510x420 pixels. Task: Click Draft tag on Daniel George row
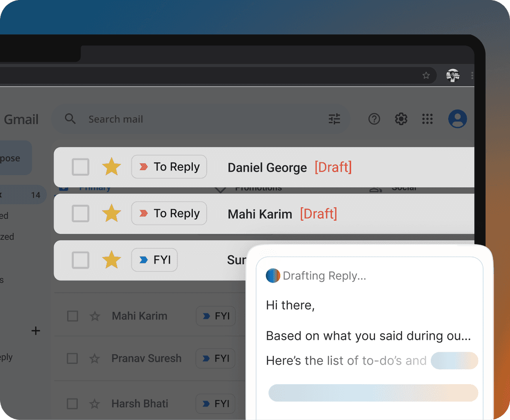(x=333, y=167)
